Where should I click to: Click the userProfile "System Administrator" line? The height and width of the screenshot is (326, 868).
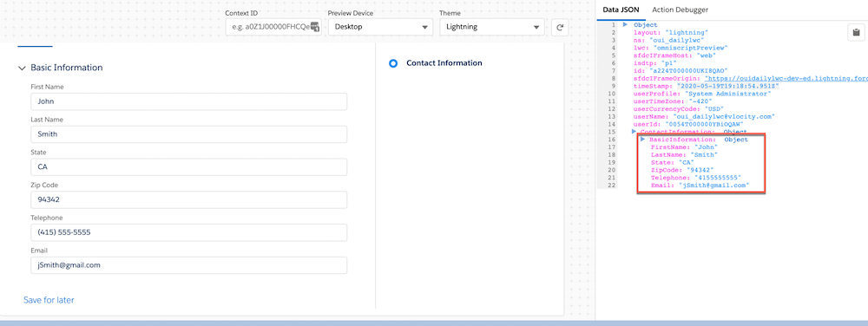702,95
